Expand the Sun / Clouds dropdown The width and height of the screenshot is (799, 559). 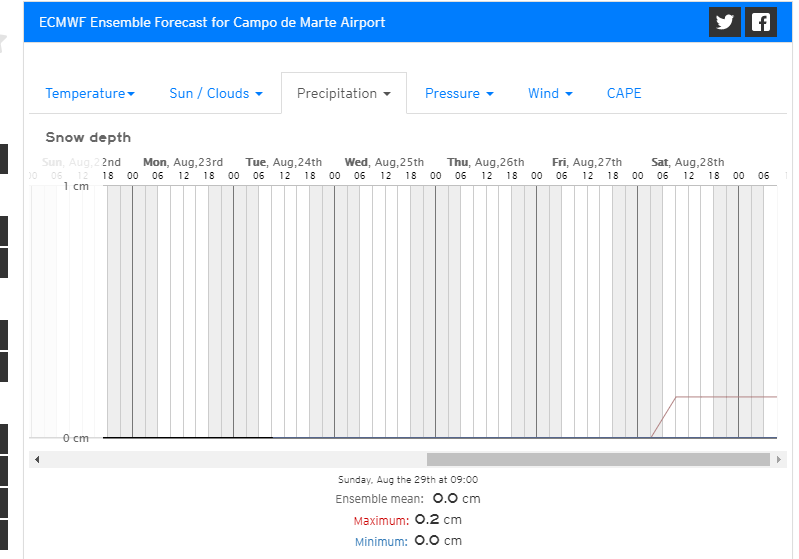[x=216, y=93]
